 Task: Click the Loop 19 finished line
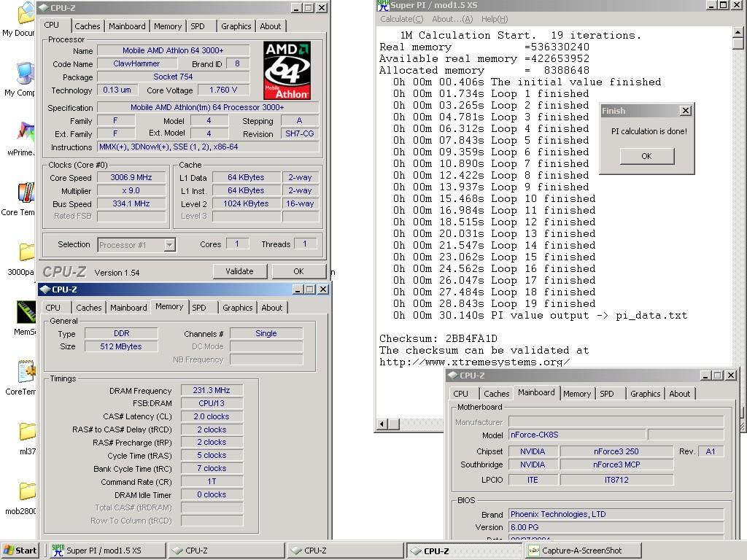(x=494, y=303)
